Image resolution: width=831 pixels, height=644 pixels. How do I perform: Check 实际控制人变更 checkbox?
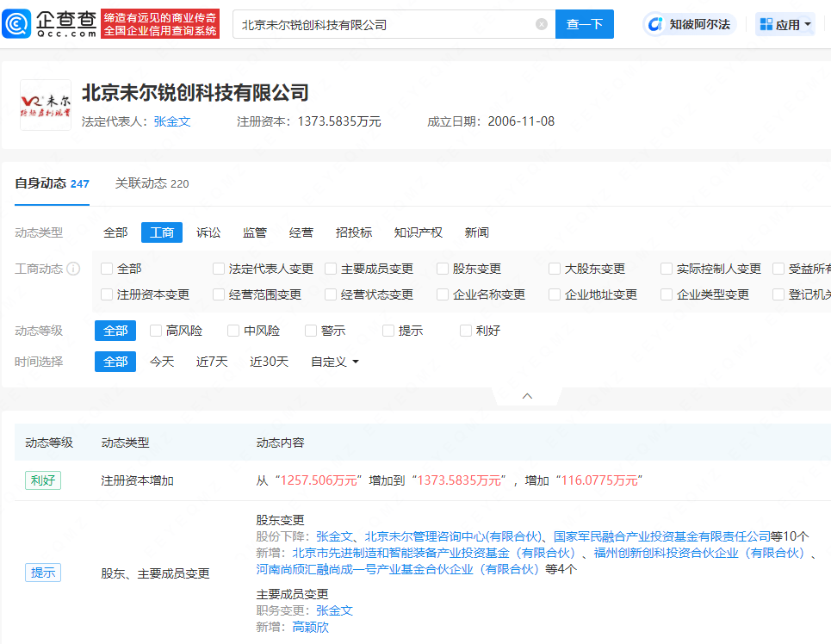click(x=667, y=269)
